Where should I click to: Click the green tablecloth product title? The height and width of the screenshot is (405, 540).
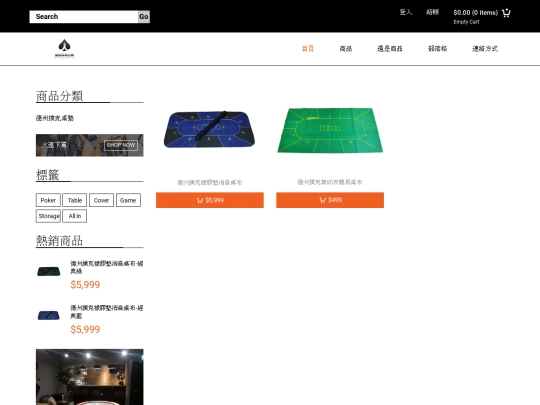point(330,182)
